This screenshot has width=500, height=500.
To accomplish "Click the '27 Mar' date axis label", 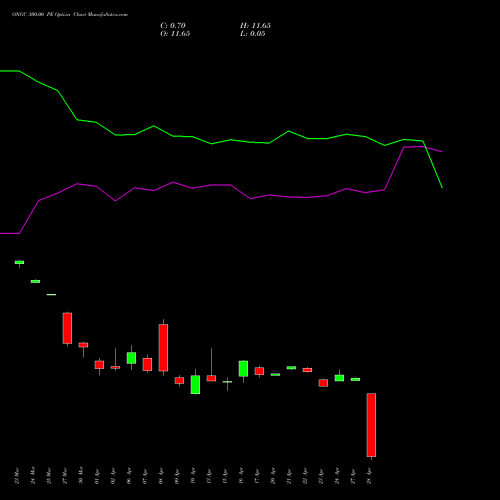I will [65, 476].
